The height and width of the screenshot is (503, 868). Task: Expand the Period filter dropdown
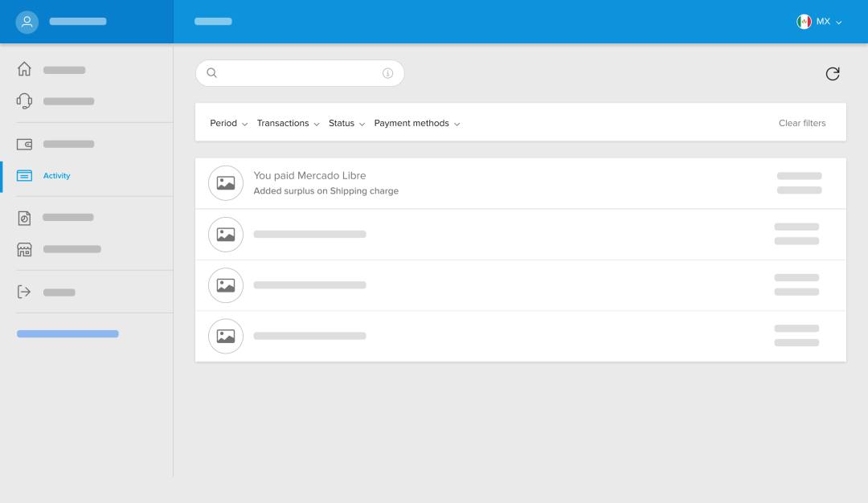[x=228, y=124]
